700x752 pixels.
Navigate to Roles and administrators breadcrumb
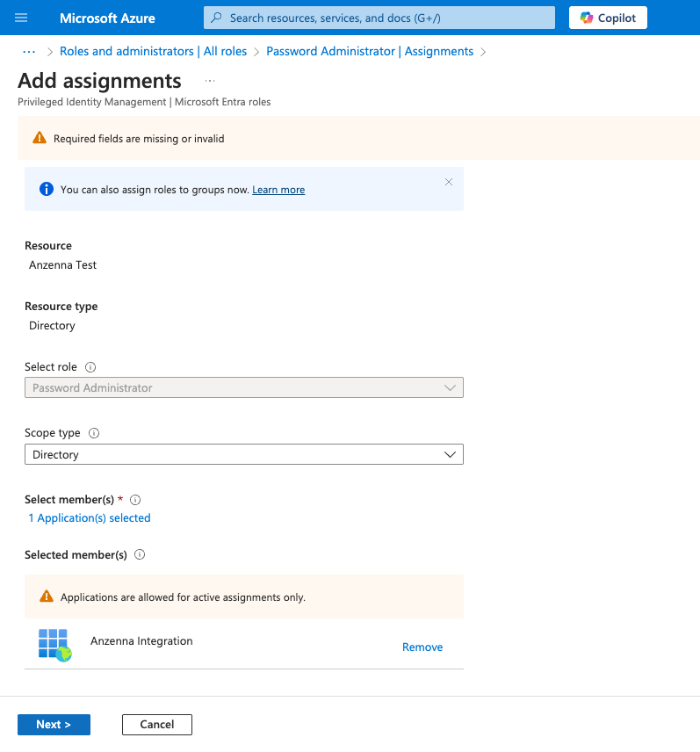[x=153, y=52]
